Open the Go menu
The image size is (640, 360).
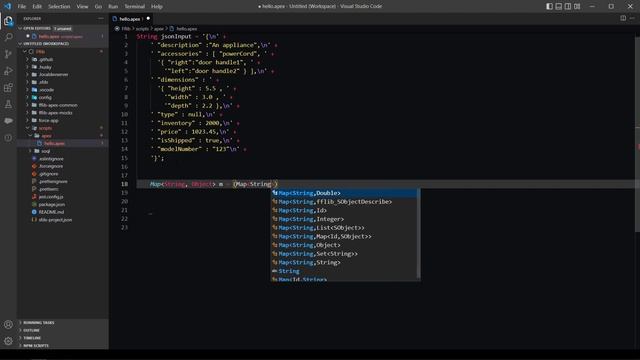(x=98, y=7)
